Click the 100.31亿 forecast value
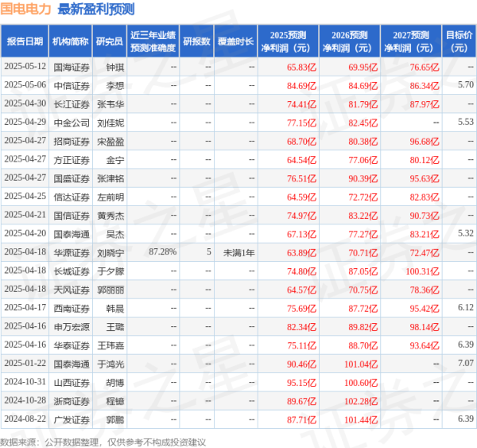The height and width of the screenshot is (448, 477). 423,271
